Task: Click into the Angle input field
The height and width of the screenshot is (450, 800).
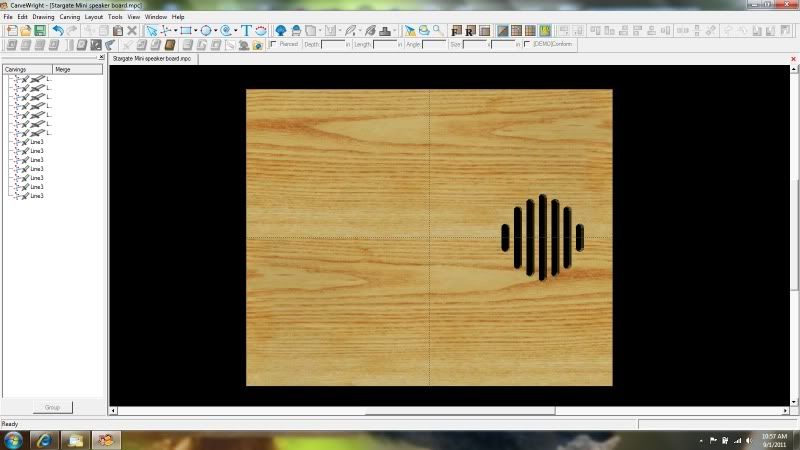Action: tap(435, 45)
